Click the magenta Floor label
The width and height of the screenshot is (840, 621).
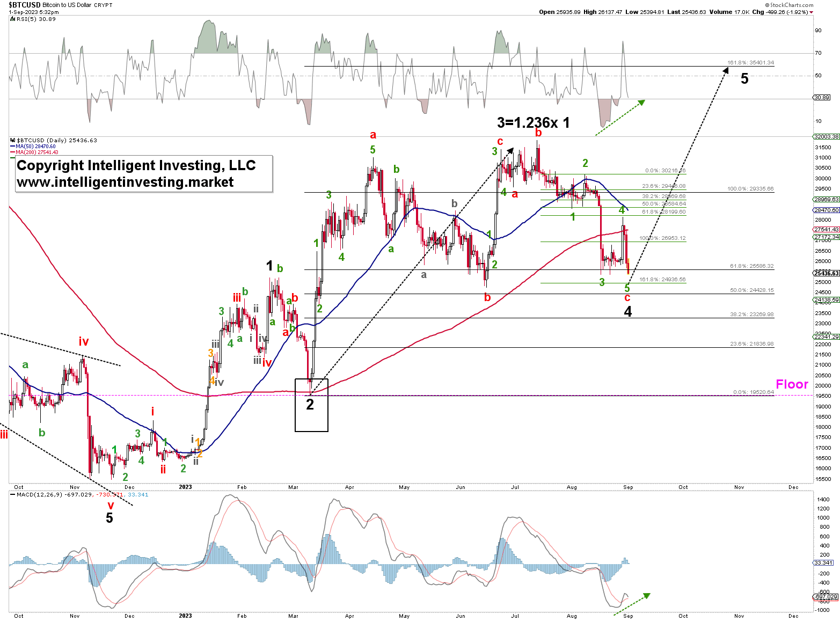click(x=792, y=384)
